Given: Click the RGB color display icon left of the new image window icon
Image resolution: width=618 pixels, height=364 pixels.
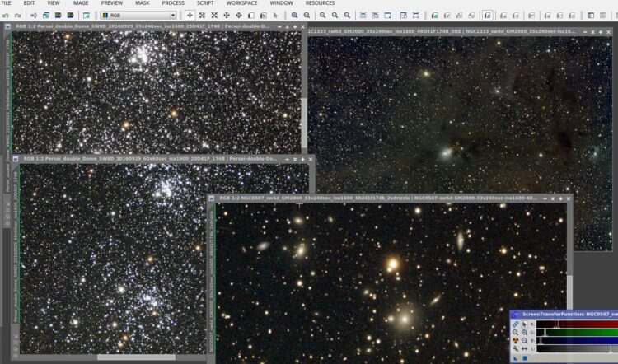Looking at the screenshot, I should [70, 16].
